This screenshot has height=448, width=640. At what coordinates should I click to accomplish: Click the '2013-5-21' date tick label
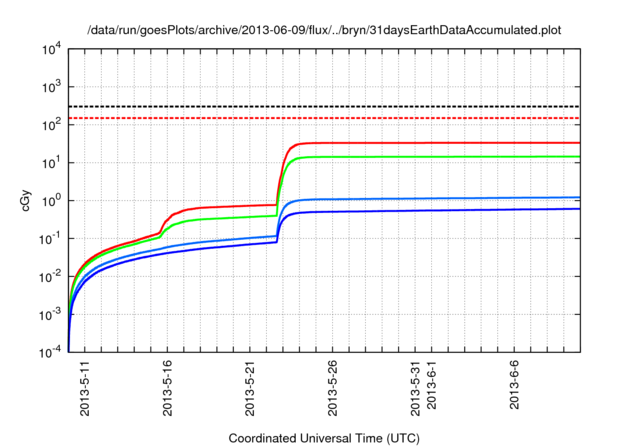pyautogui.click(x=250, y=388)
